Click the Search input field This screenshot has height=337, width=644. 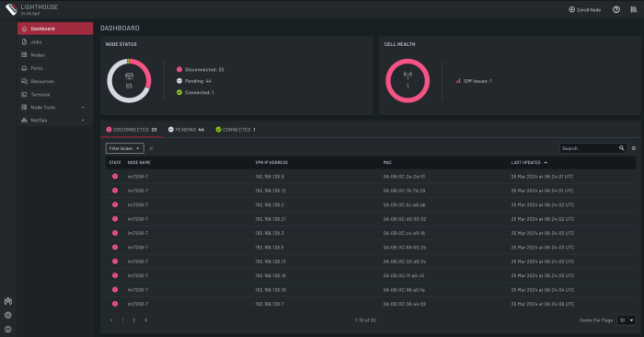[589, 148]
